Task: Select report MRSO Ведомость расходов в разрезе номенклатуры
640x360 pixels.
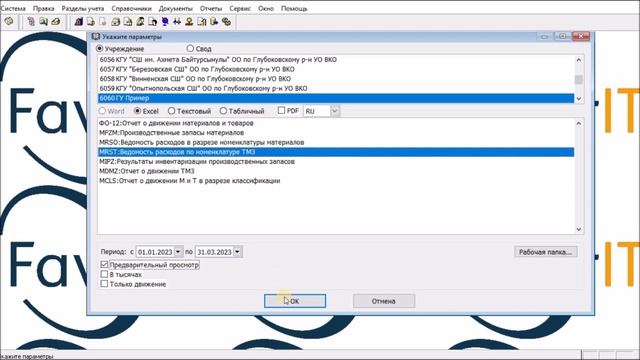Action: click(336, 142)
